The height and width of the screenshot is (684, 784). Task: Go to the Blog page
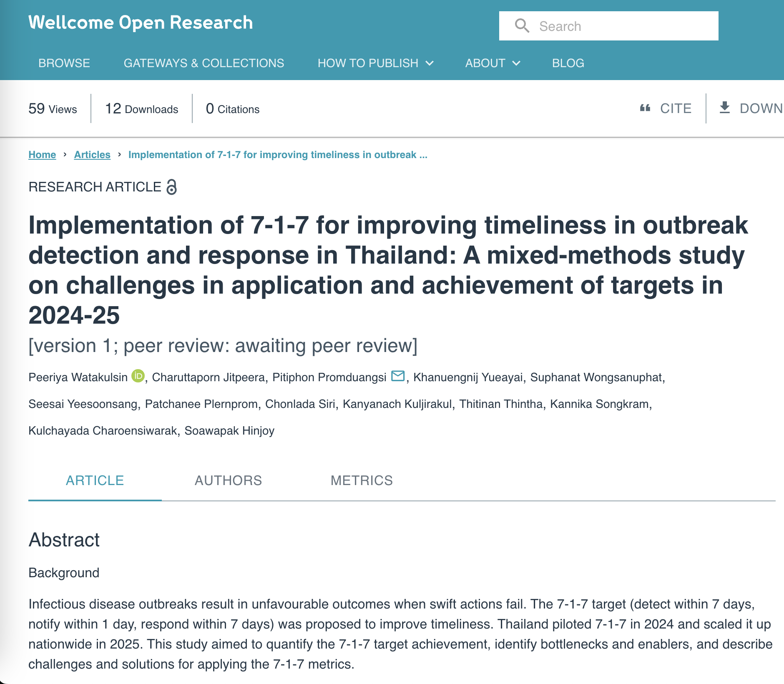click(x=568, y=63)
